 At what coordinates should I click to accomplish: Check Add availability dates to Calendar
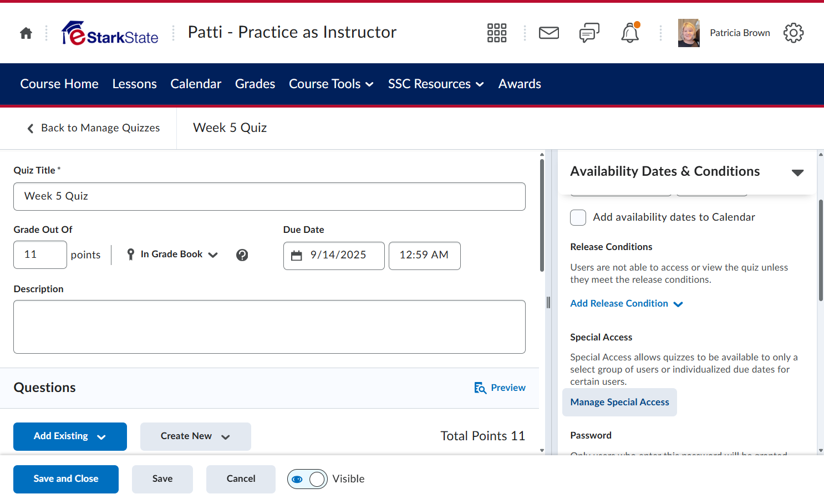tap(578, 217)
